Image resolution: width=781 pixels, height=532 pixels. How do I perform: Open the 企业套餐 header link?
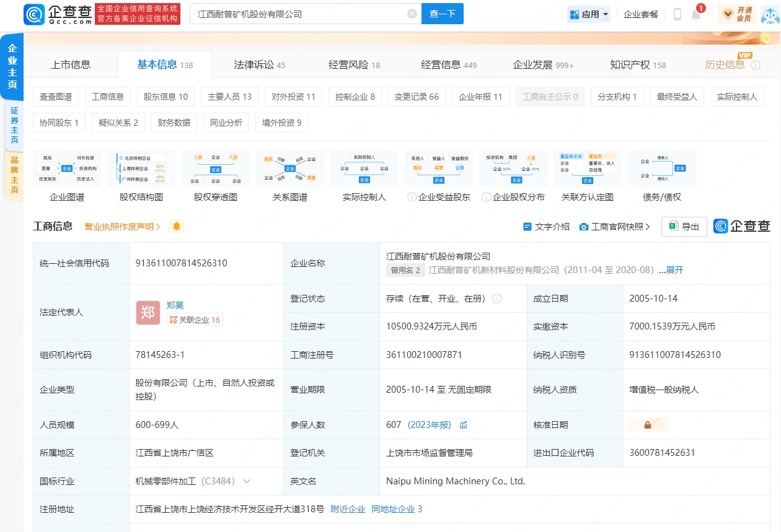pos(641,14)
